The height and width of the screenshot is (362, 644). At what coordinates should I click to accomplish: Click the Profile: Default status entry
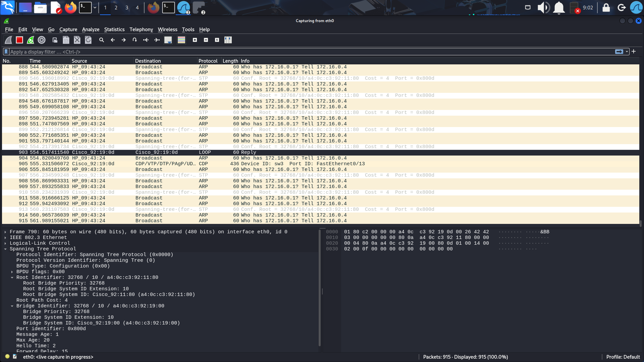tap(623, 357)
